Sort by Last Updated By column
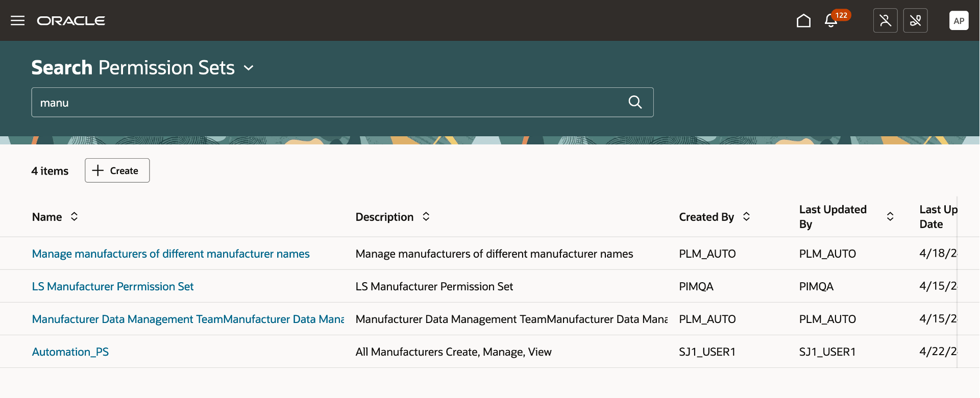Screen dimensions: 980x398 tap(890, 216)
